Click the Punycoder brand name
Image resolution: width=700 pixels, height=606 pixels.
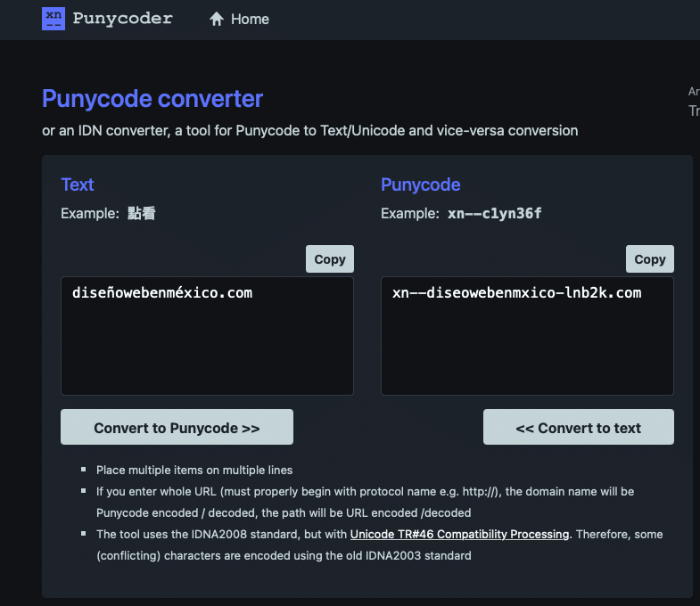(122, 19)
